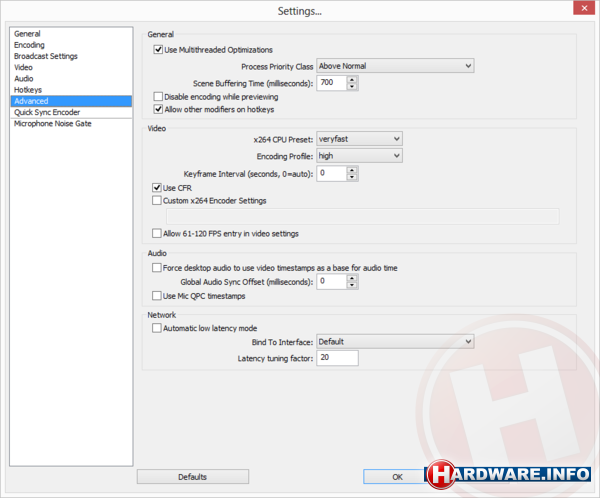
Task: Increase Keyframe Interval with up arrow
Action: coord(352,170)
